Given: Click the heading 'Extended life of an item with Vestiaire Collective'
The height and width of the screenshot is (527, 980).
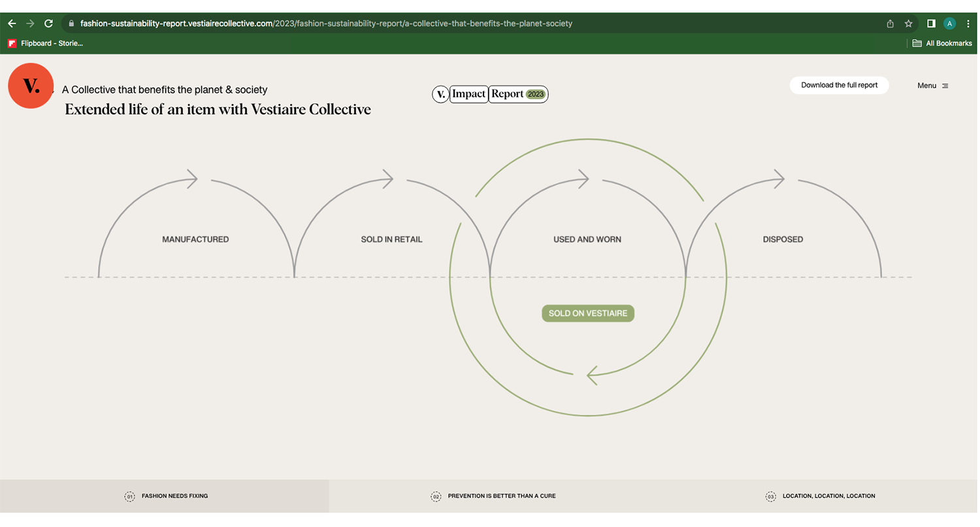Looking at the screenshot, I should tap(218, 110).
